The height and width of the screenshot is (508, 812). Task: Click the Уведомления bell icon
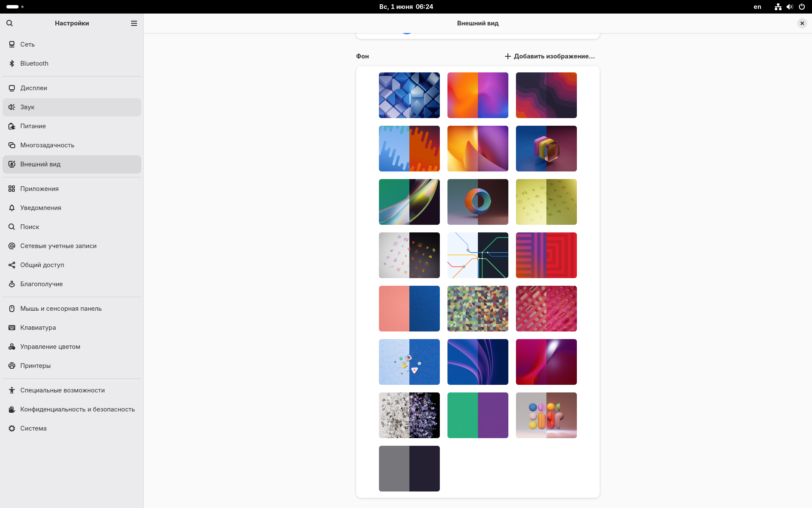coord(12,208)
